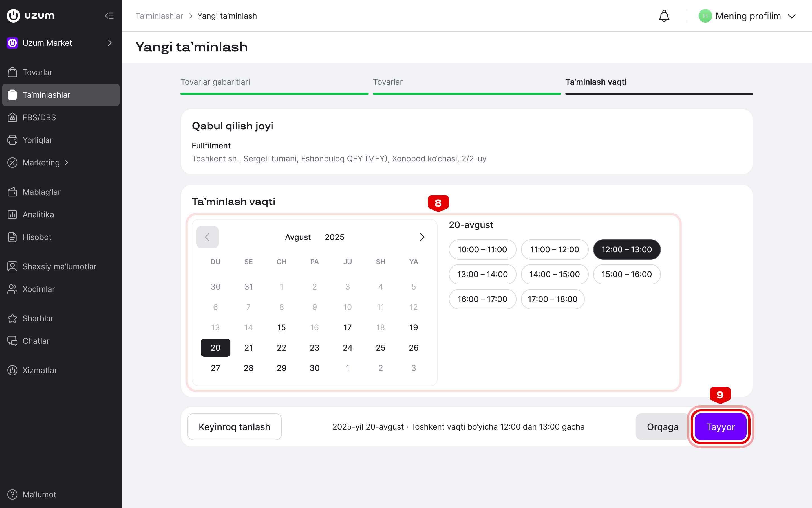Open Ta'minlashlar in the sidebar
812x508 pixels.
click(61, 95)
